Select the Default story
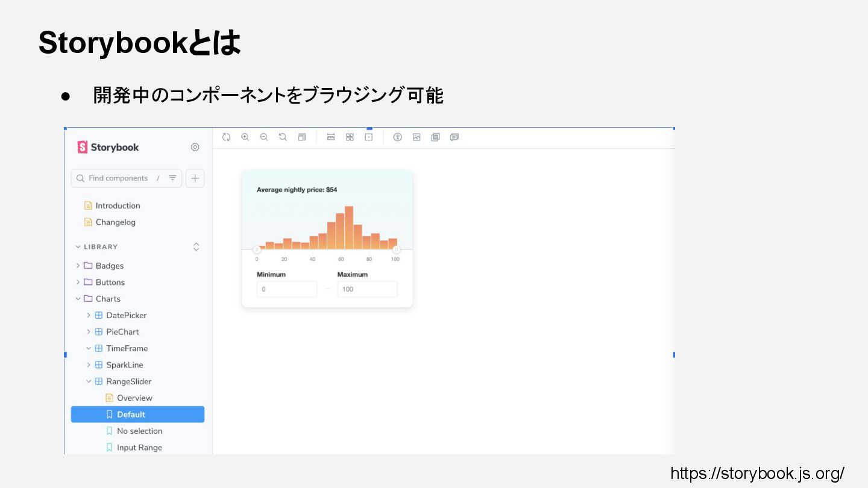This screenshot has height=488, width=868. click(137, 414)
